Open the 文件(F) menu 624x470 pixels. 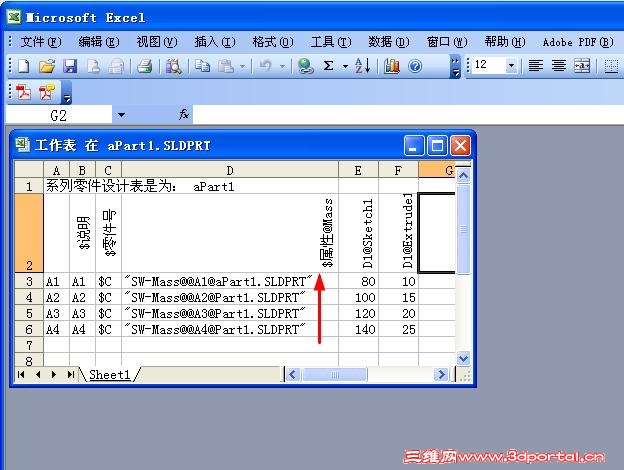[x=41, y=42]
